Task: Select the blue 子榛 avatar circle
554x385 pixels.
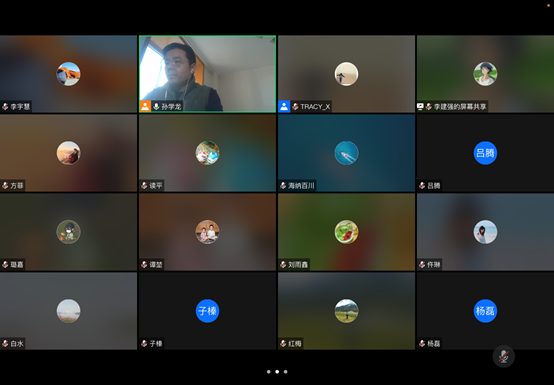Action: 207,311
